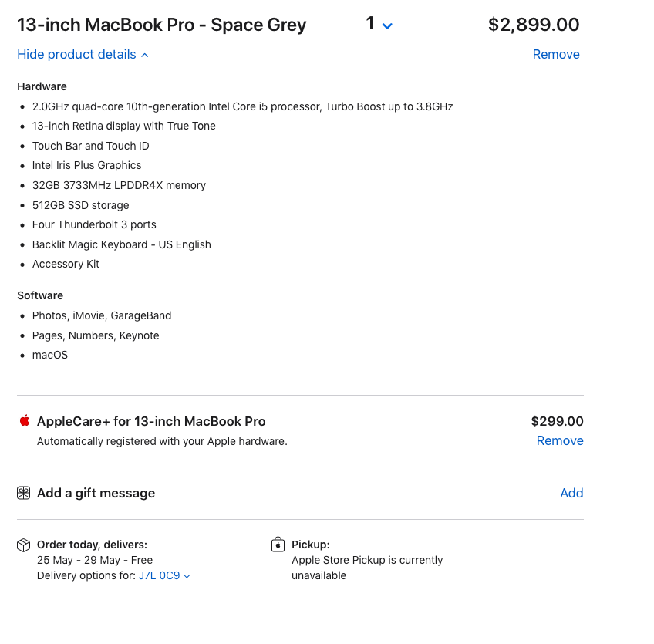Viewport: 654px width, 644px height.
Task: Click the chevron after postal code J7L 0C9
Action: pyautogui.click(x=187, y=576)
